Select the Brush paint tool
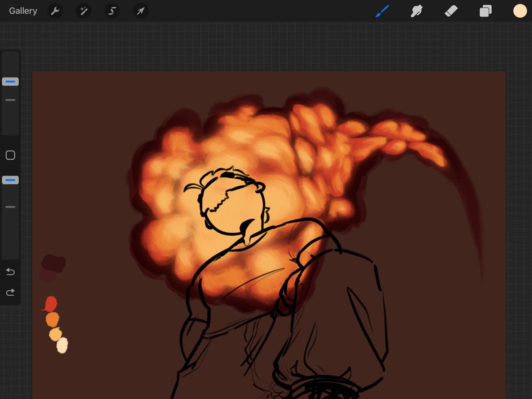This screenshot has width=532, height=399. (382, 11)
